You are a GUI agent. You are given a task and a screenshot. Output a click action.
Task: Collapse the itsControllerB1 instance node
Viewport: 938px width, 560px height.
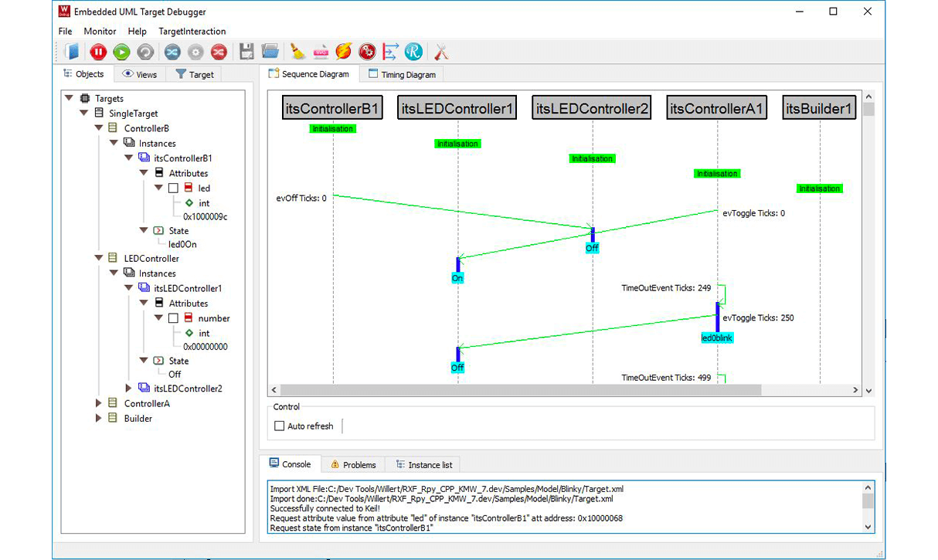pyautogui.click(x=128, y=158)
